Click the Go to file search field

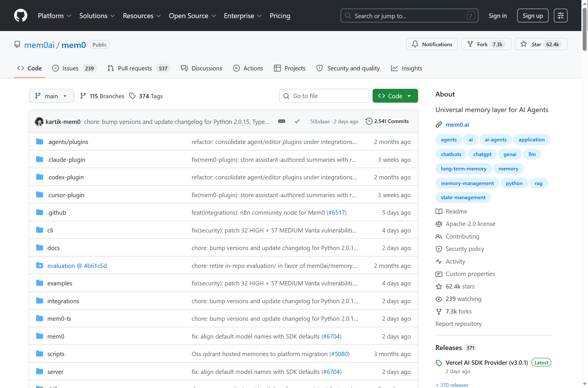324,96
